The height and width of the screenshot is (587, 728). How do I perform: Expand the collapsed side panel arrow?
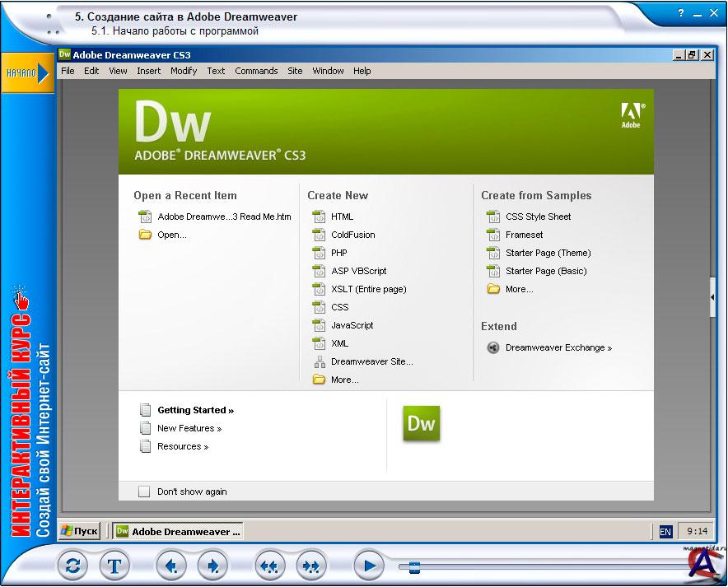click(x=712, y=297)
